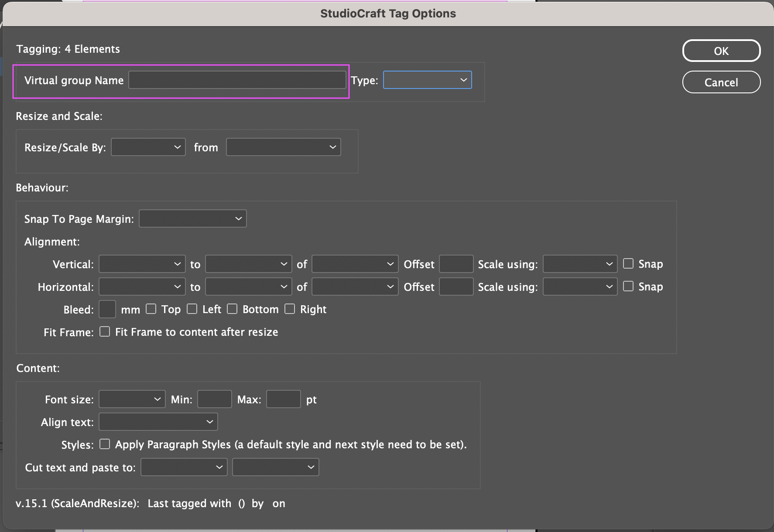Focus the Virtual group Name field
Image resolution: width=774 pixels, height=532 pixels.
point(237,80)
